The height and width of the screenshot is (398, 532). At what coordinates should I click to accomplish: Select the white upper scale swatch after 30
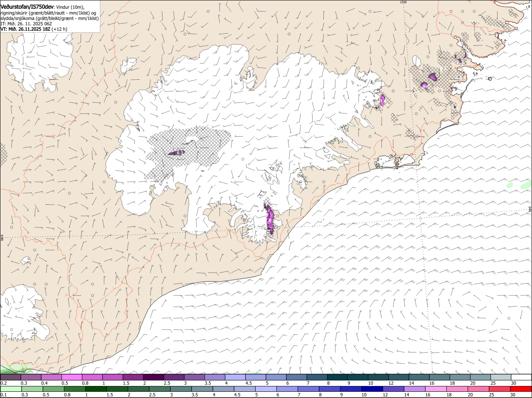tap(522, 377)
